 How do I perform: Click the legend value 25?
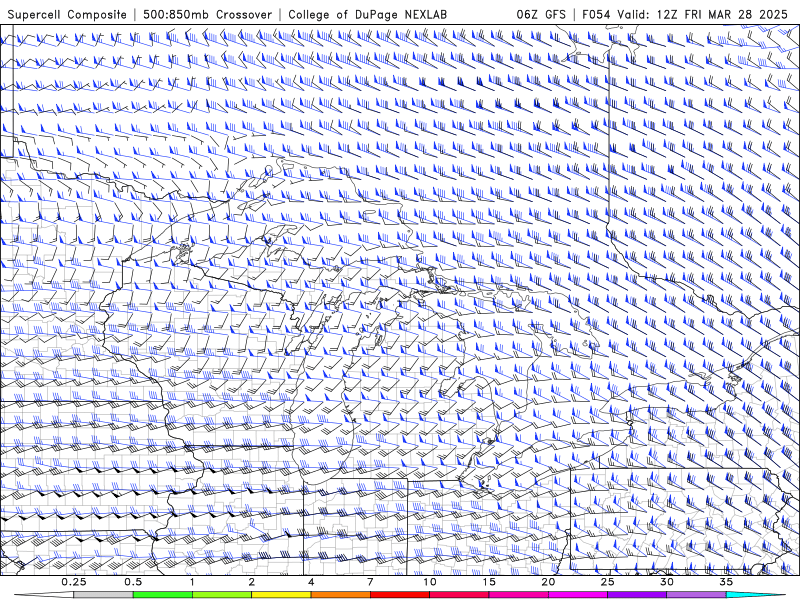click(x=607, y=582)
